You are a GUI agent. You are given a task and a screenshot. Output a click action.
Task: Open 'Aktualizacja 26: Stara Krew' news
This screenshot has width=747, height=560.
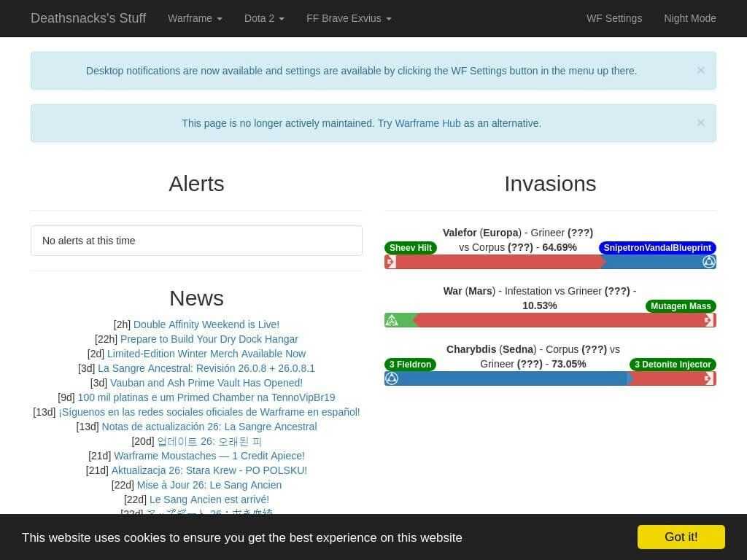[x=209, y=470]
